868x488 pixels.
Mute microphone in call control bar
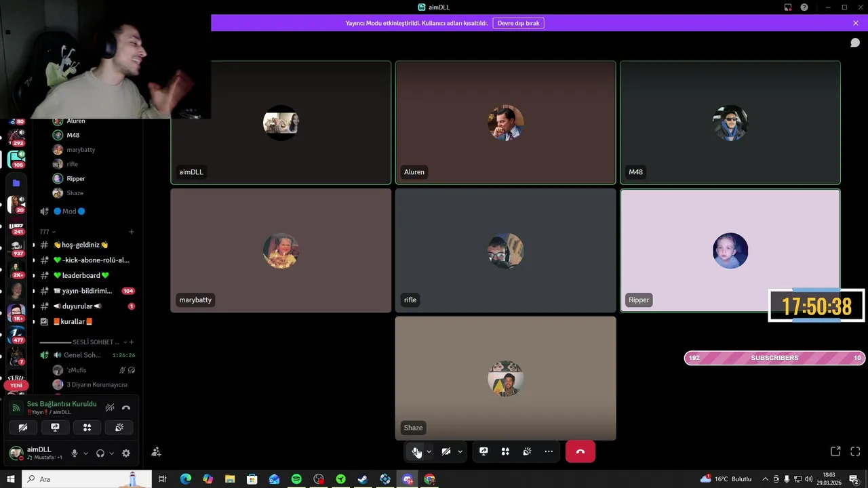(416, 451)
